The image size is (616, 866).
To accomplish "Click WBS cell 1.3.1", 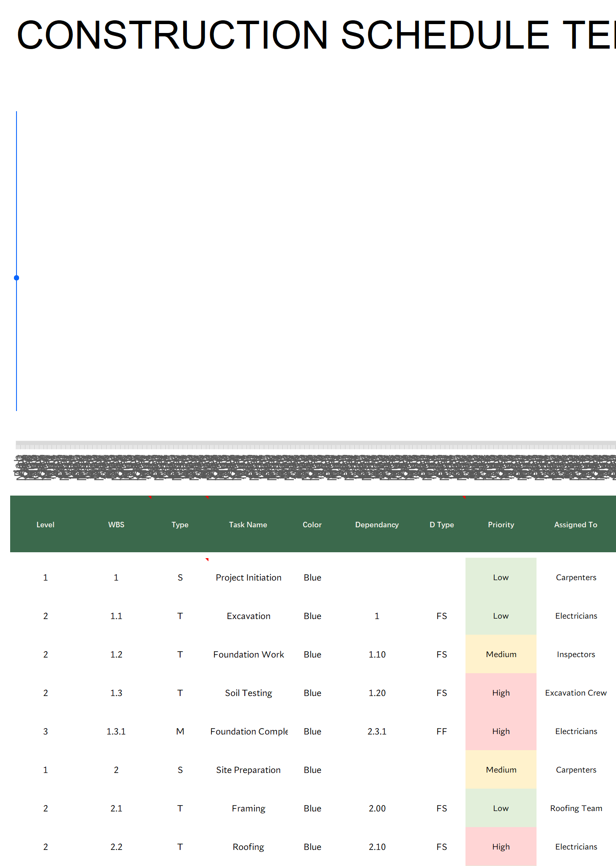I will (116, 731).
